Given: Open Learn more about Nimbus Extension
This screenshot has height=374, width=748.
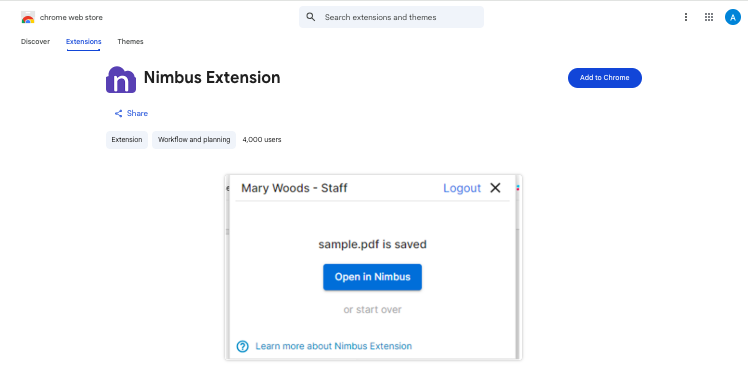Looking at the screenshot, I should point(333,346).
